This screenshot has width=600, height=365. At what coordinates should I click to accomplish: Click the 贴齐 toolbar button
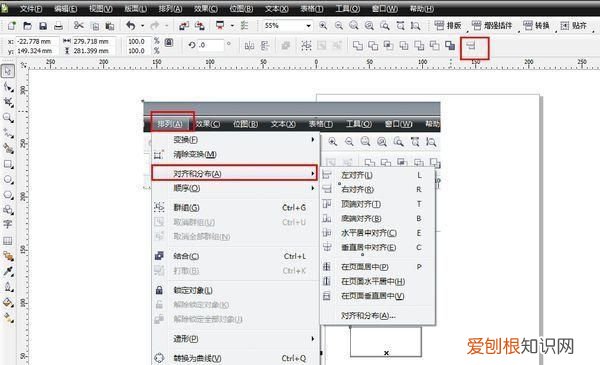pyautogui.click(x=574, y=26)
